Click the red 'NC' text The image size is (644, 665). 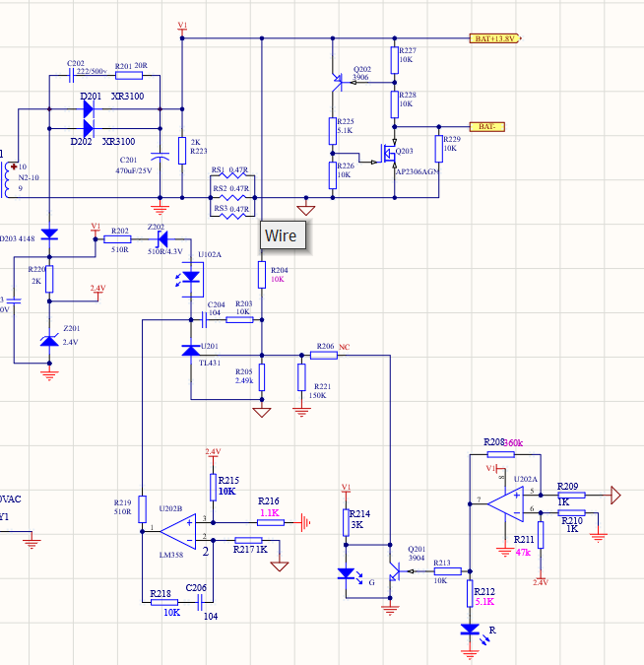coord(345,347)
